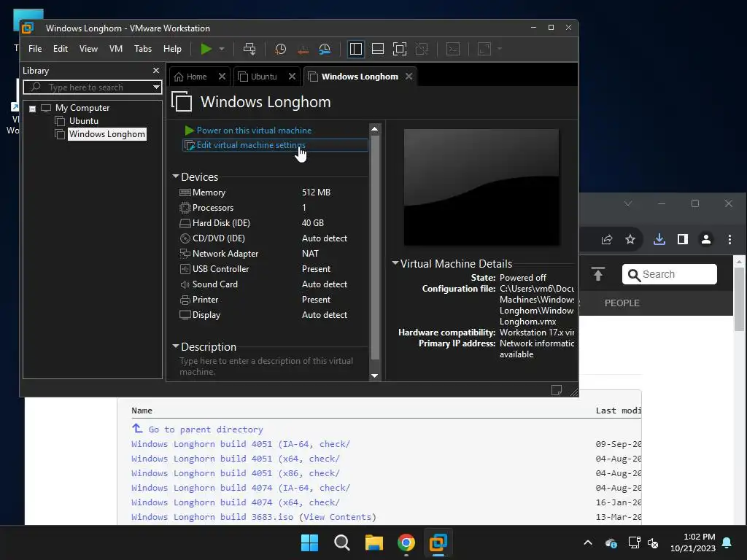
Task: Collapse the My Computer tree node
Action: [32, 109]
